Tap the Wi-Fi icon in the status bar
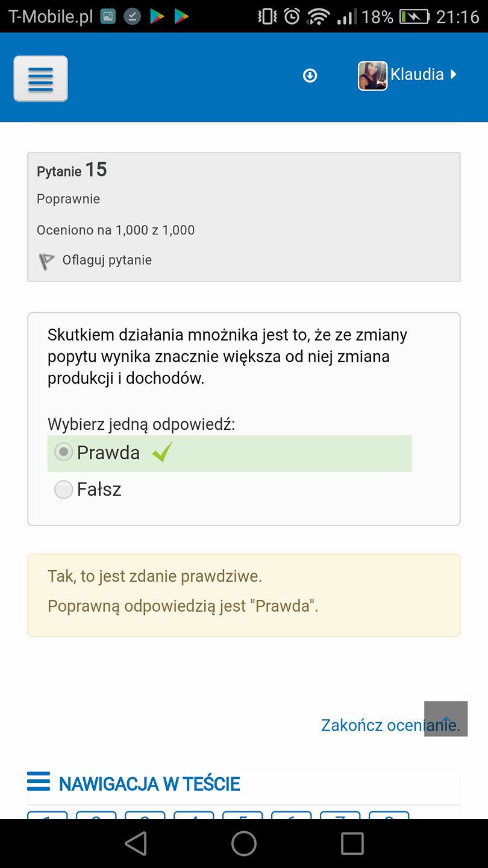Image resolution: width=488 pixels, height=868 pixels. (318, 16)
